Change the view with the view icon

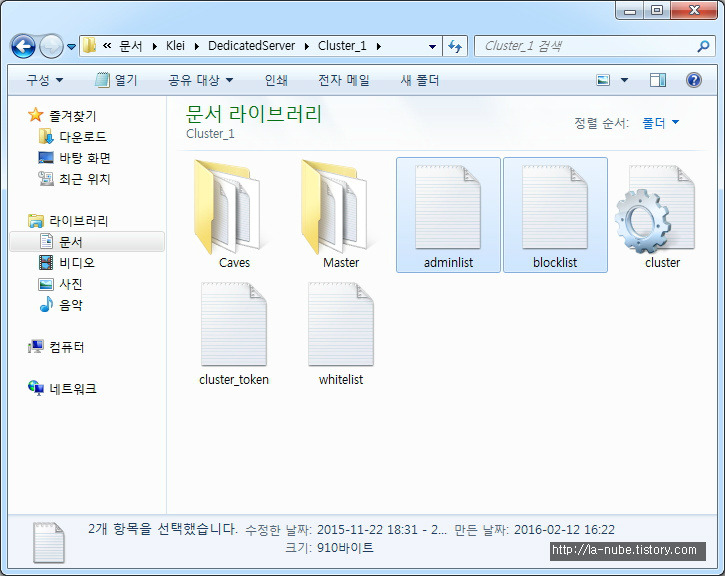pos(603,80)
